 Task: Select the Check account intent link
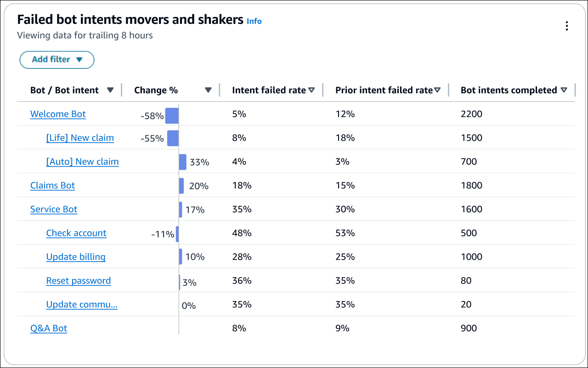[x=76, y=233]
